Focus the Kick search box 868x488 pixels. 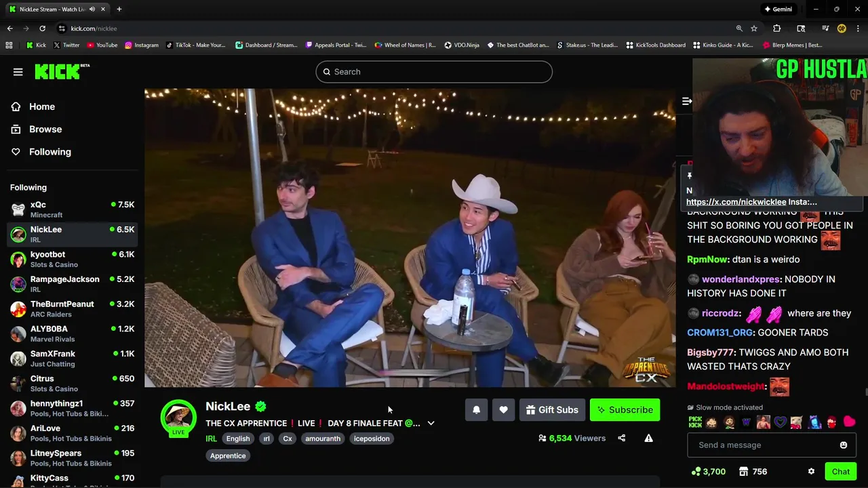click(434, 72)
